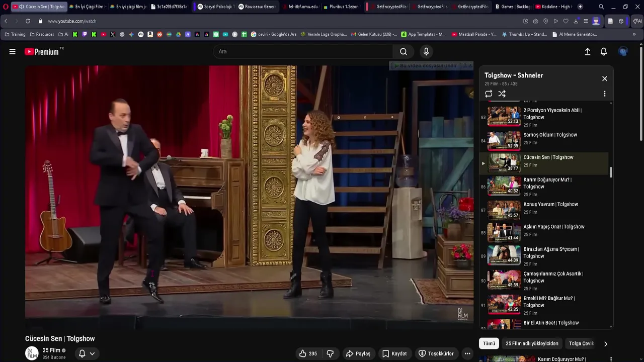The image size is (644, 362).
Task: Add bookmark with the heart icon
Action: [566, 21]
